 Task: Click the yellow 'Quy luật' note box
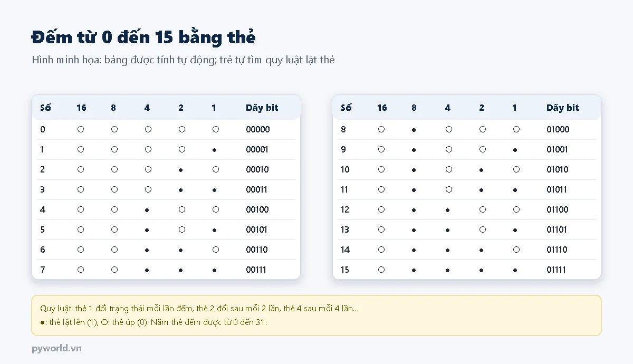316,315
